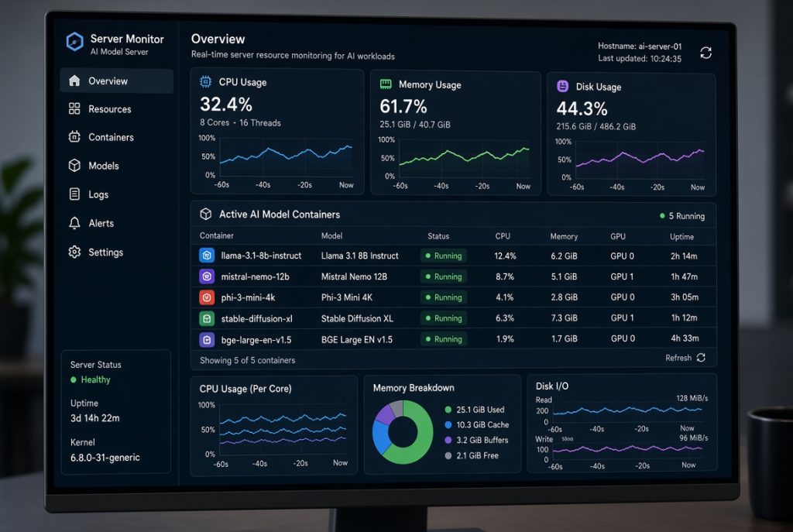Click the CPU Usage chip icon
Viewport: 793px width, 532px height.
tap(205, 82)
